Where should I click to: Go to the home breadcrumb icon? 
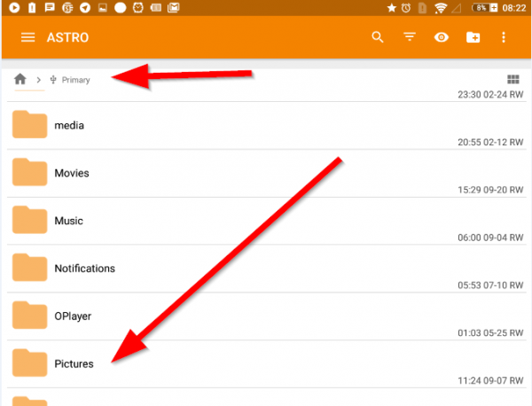click(20, 79)
